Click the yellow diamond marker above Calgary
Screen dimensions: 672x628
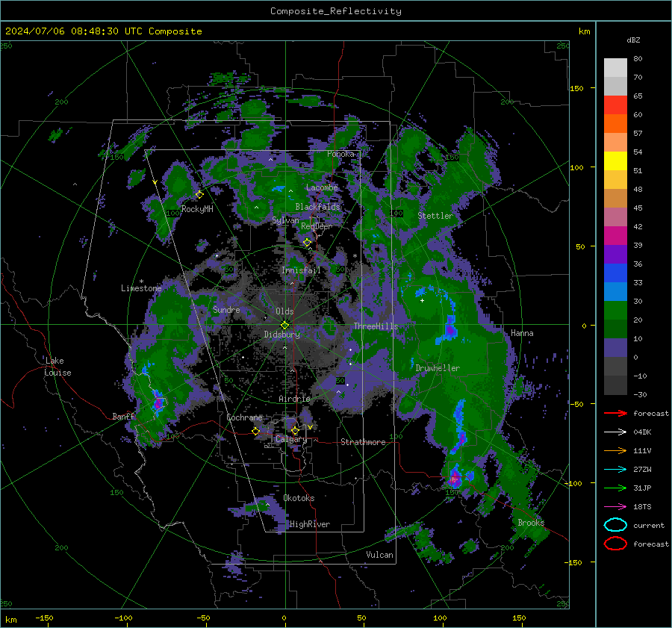point(295,430)
